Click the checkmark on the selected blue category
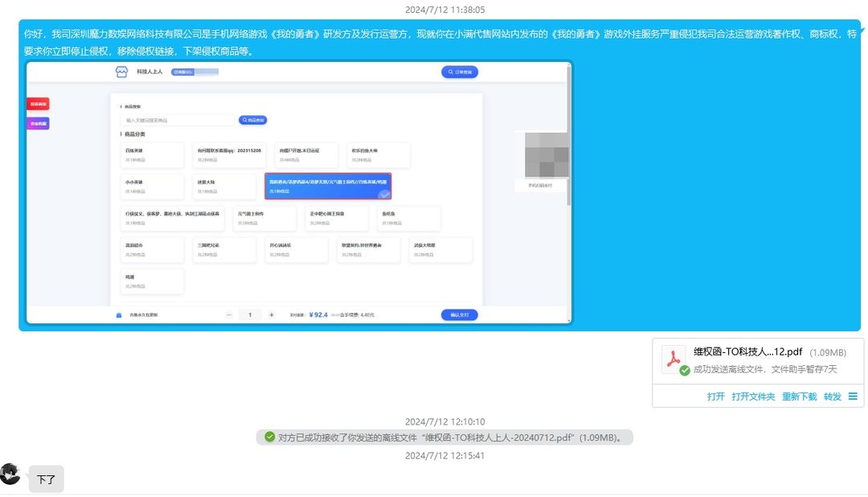The width and height of the screenshot is (868, 497). (x=384, y=195)
